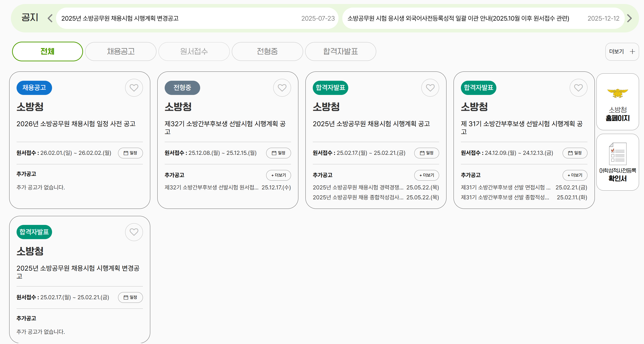Expand 추가공고 더보기 on 제32기 card
Screen dimensions: 644x344
point(278,175)
